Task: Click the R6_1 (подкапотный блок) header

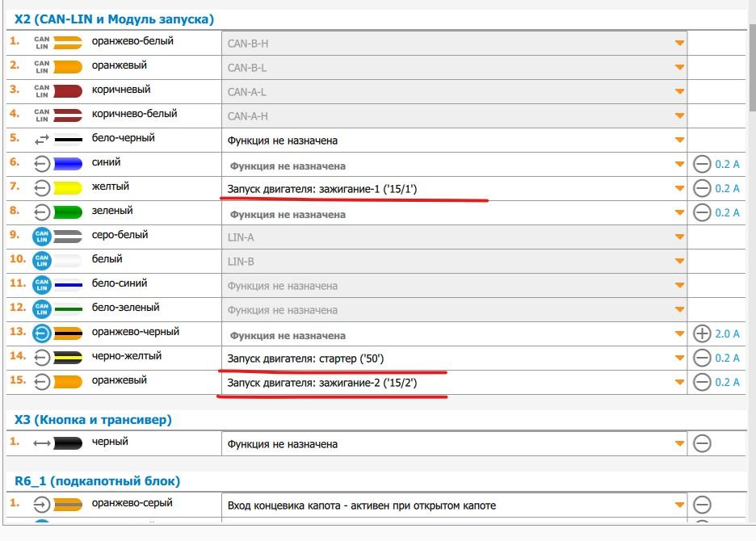Action: (x=97, y=481)
